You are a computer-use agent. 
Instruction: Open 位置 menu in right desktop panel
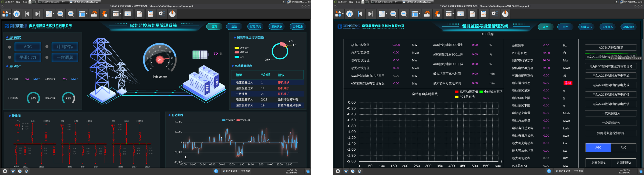(351, 2)
